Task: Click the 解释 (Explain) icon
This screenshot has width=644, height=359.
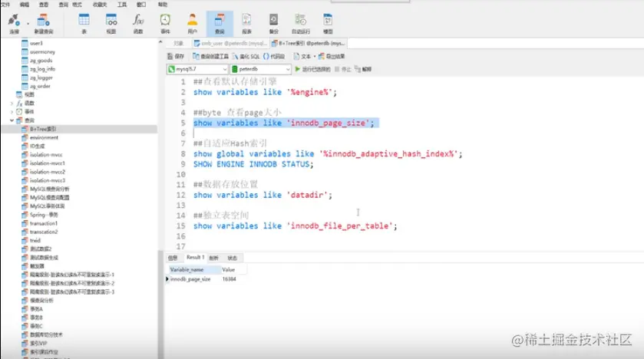Action: point(363,69)
